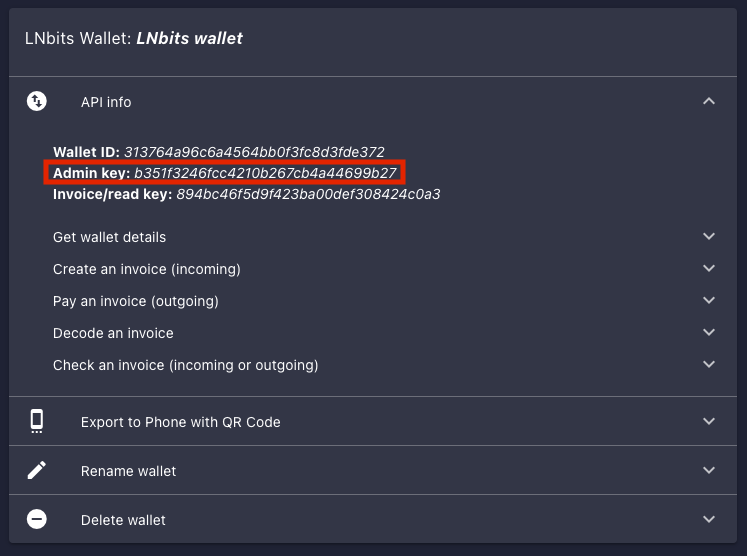Screen dimensions: 747x556
Task: Expand Rename wallet chevron arrow
Action: 709,470
